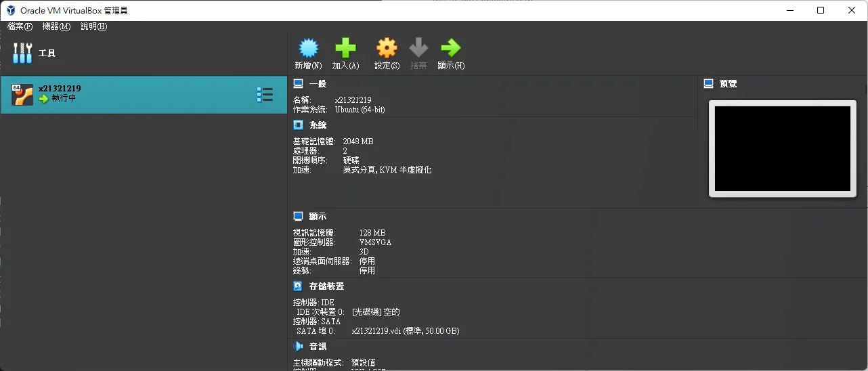Open the 說明(H) menu
The height and width of the screenshot is (371, 868).
click(x=93, y=26)
